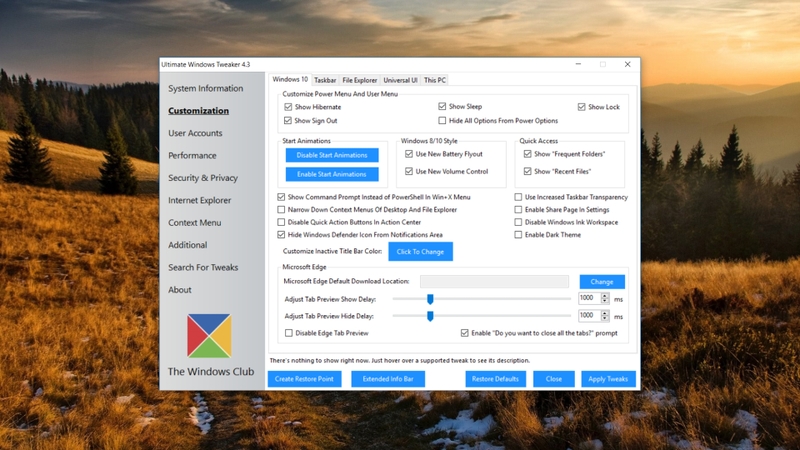The width and height of the screenshot is (800, 450).
Task: Click Tab Preview Hide Delay slider handle
Action: coord(430,316)
